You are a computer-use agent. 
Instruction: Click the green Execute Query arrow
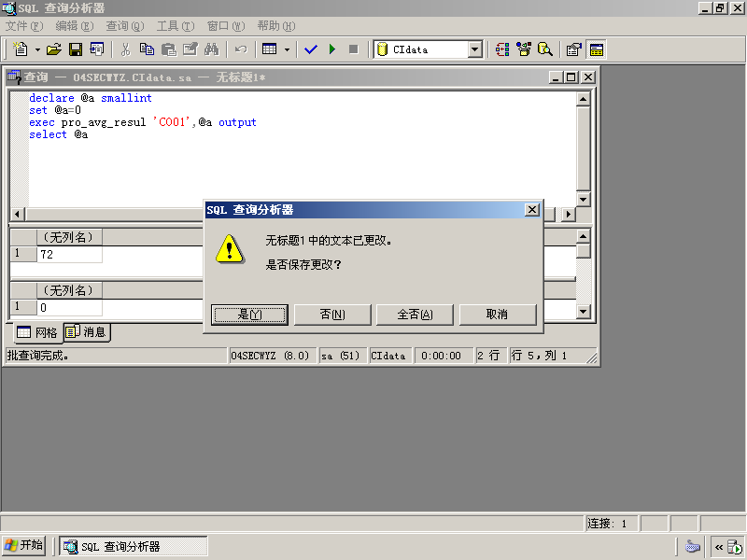[x=332, y=49]
